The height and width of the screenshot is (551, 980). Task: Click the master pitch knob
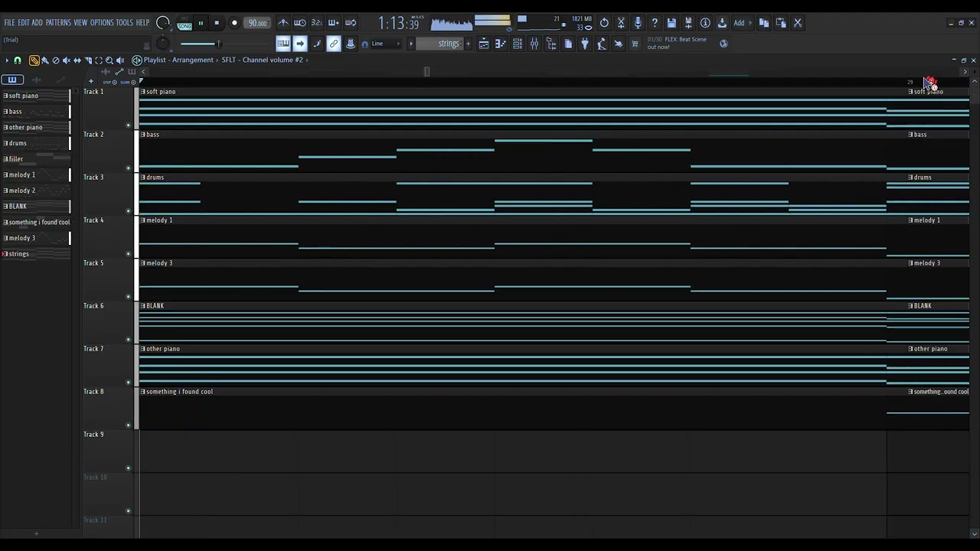point(162,44)
